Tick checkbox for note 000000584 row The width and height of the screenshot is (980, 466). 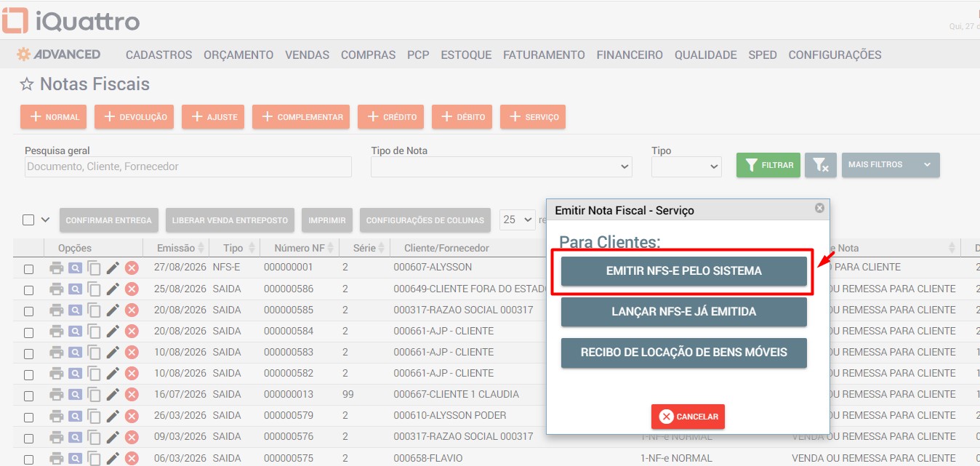click(x=28, y=332)
